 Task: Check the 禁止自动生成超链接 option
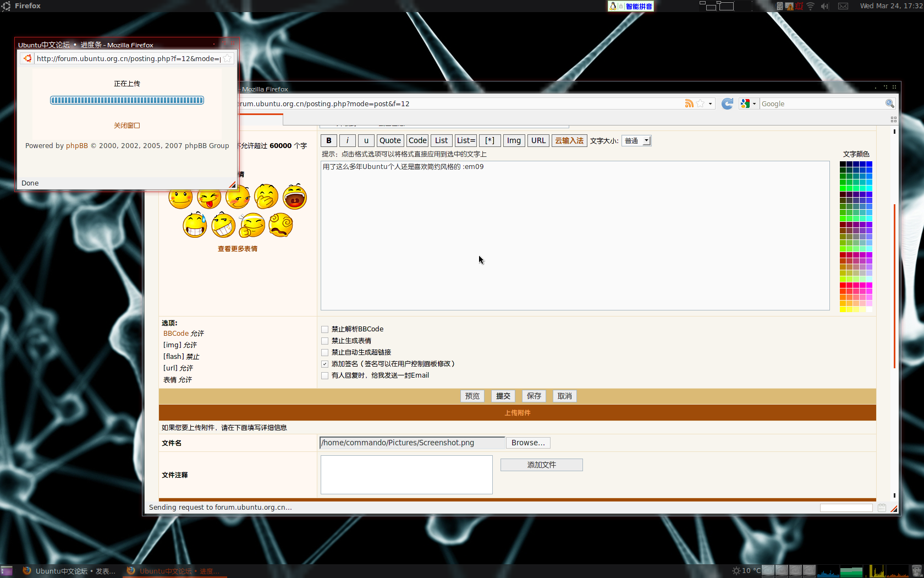(x=324, y=352)
